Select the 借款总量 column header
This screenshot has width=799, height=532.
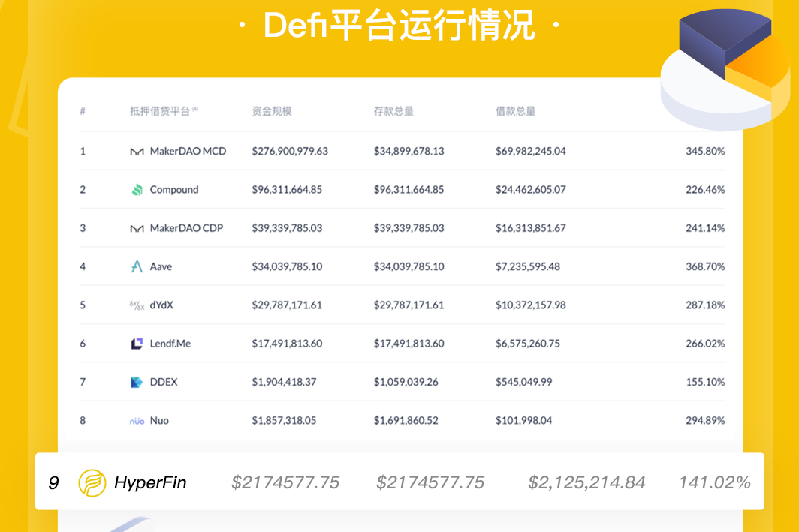point(515,111)
